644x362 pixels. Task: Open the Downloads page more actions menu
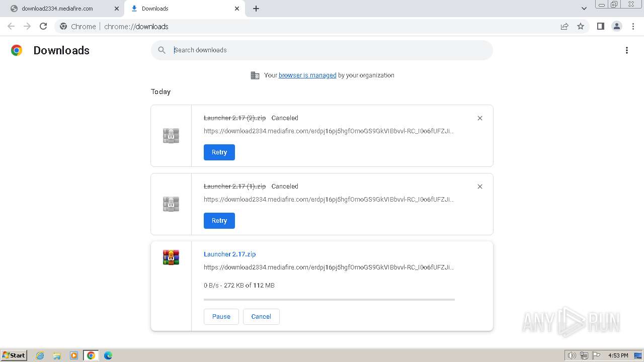pos(627,50)
